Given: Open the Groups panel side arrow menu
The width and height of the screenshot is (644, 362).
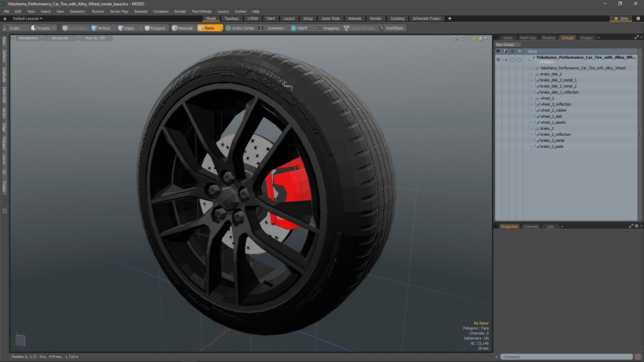Looking at the screenshot, I should 641,37.
